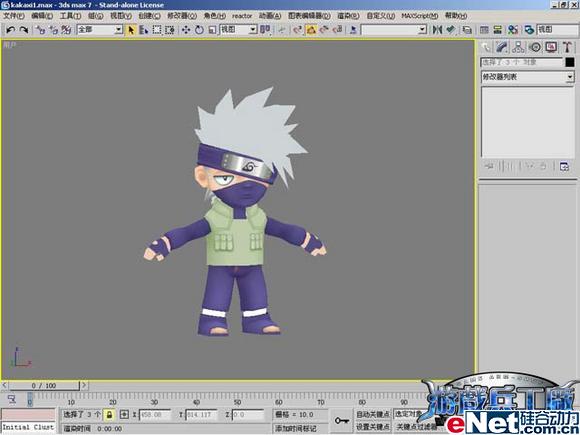Viewport: 580px width, 435px height.
Task: Activate the Select and Rotate tool
Action: (x=199, y=30)
